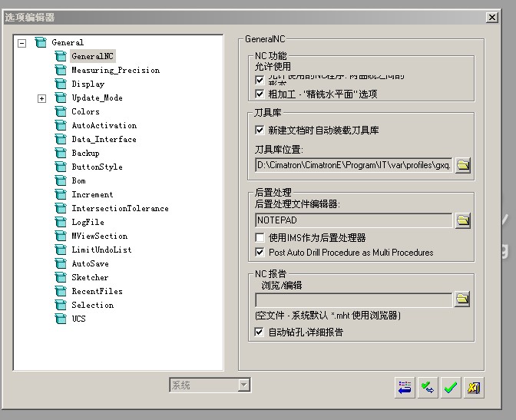Click the Measuring_Precision node icon
Screen dimensions: 516x420
(61, 70)
